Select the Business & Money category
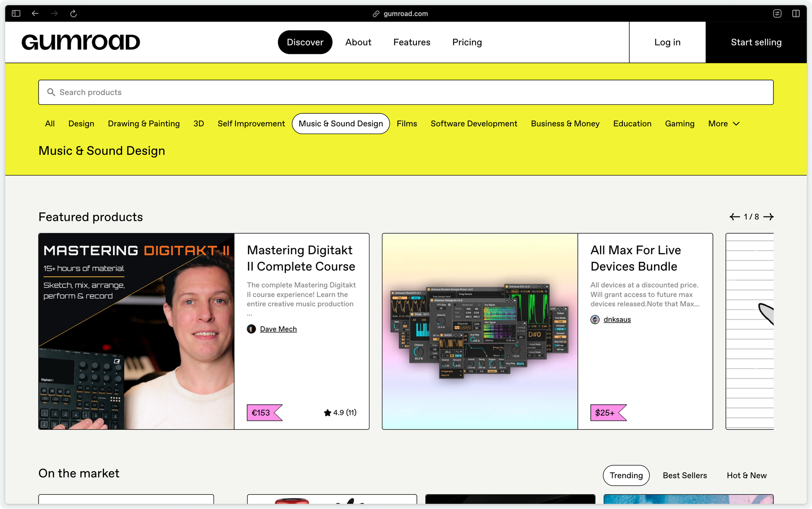 coord(565,123)
